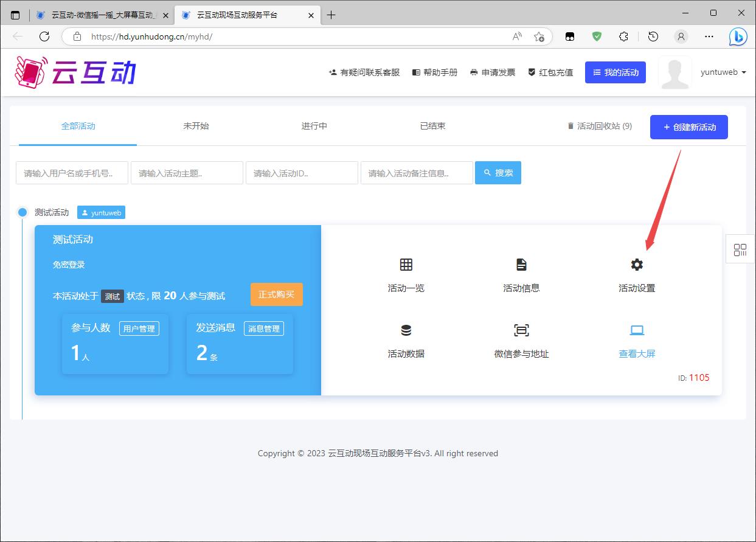Click the 搜索 search button
The height and width of the screenshot is (542, 756).
(498, 173)
